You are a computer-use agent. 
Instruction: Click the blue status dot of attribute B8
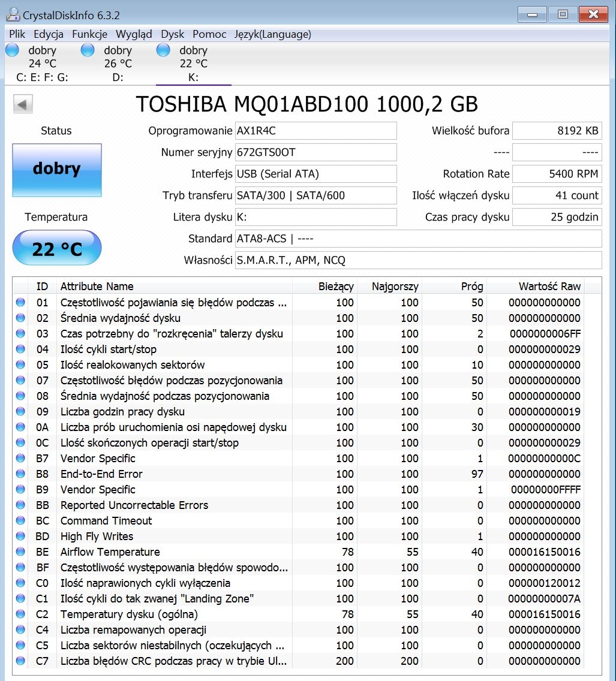click(x=20, y=474)
